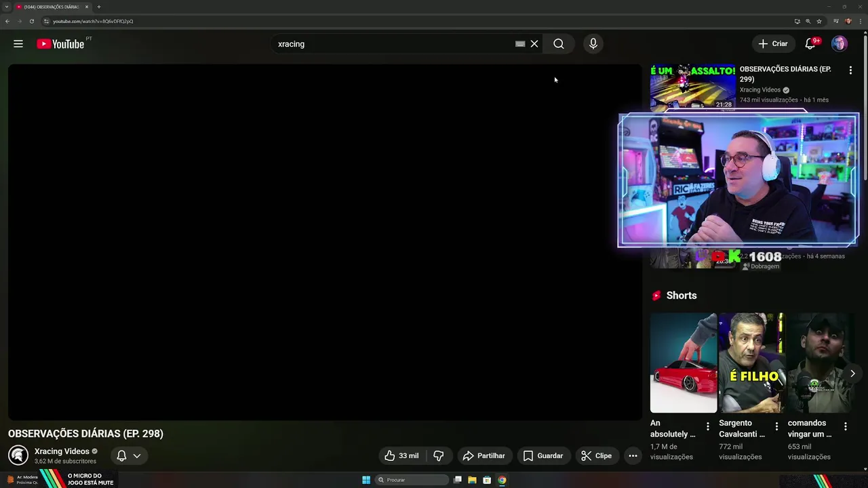
Task: Open the account avatar menu
Action: click(x=840, y=44)
